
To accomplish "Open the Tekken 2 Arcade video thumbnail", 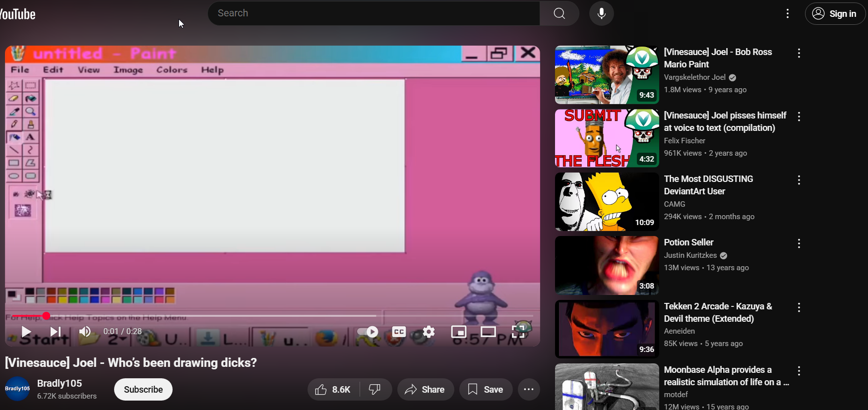I will pos(607,329).
